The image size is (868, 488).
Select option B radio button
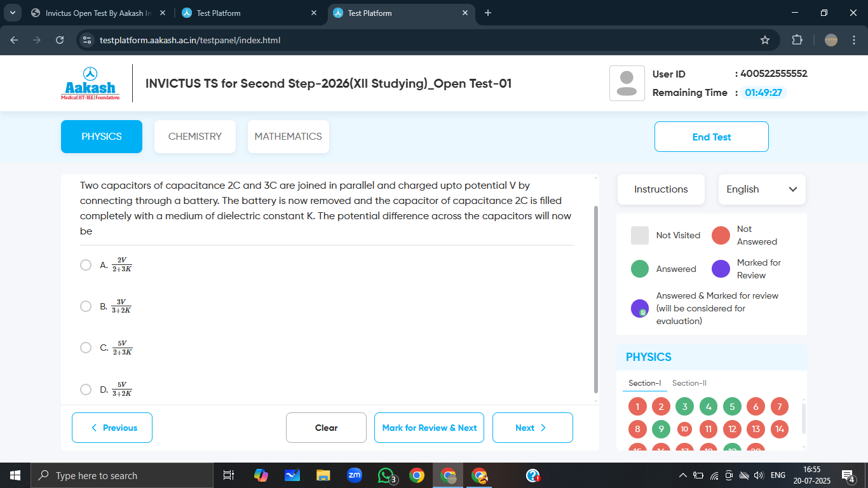click(86, 306)
